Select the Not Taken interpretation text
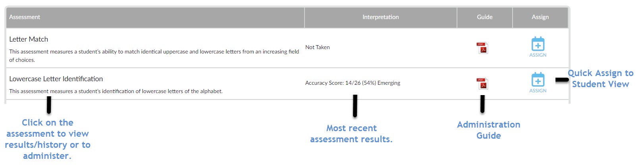This screenshot has height=166, width=644. pos(318,47)
